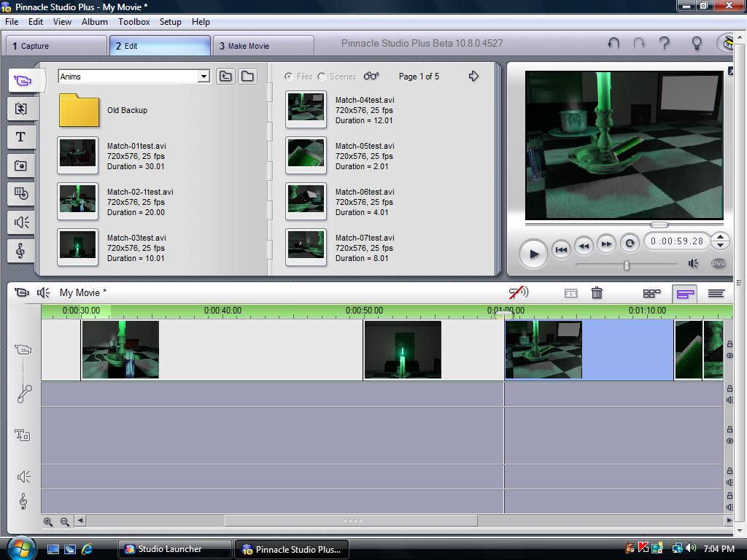The height and width of the screenshot is (560, 747).
Task: Delete selected clip with trash can
Action: click(x=597, y=293)
